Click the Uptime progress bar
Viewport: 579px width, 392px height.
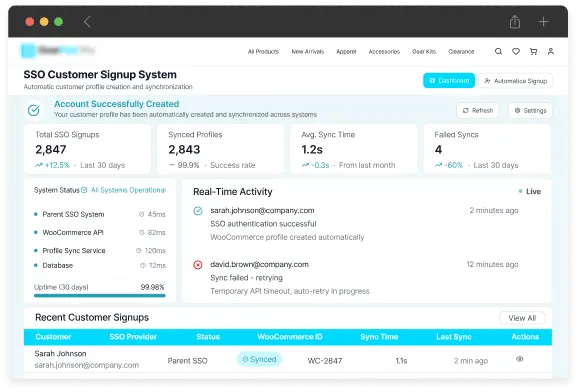coord(100,295)
